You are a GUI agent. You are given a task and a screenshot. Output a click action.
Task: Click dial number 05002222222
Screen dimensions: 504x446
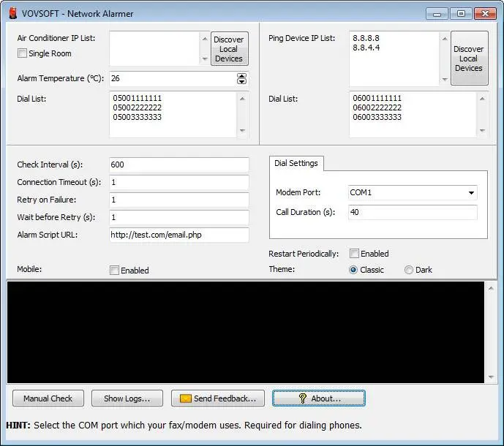pyautogui.click(x=138, y=107)
